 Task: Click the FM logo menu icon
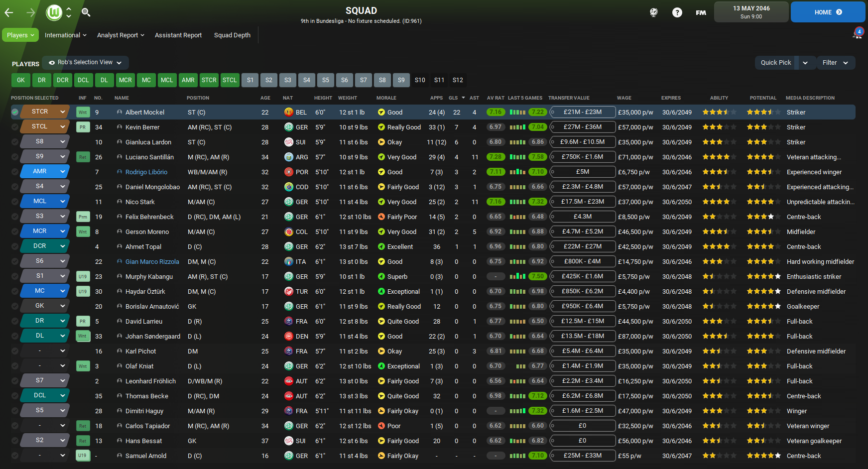tap(701, 12)
